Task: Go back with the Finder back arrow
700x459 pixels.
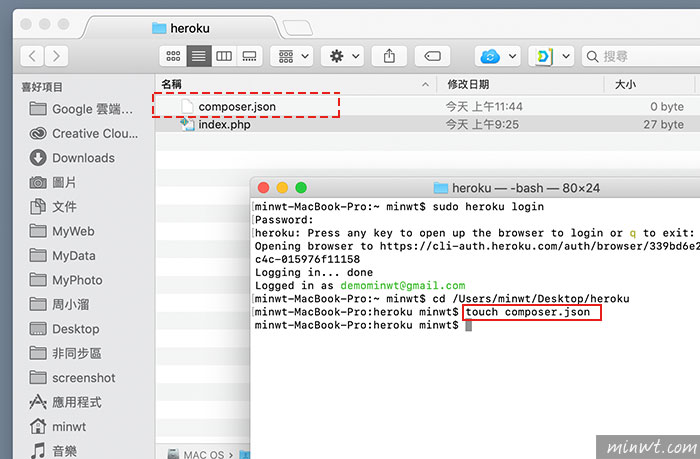Action: pyautogui.click(x=32, y=56)
